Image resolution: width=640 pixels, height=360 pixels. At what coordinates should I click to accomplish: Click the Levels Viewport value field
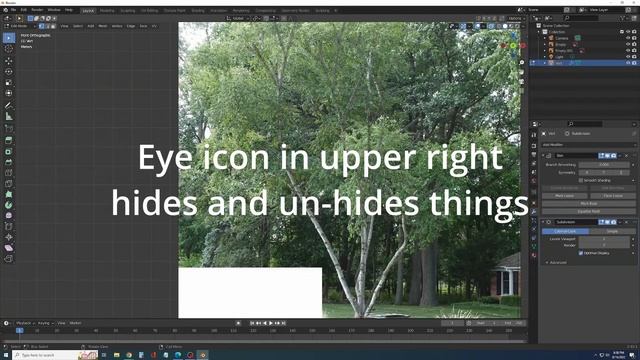pos(604,239)
